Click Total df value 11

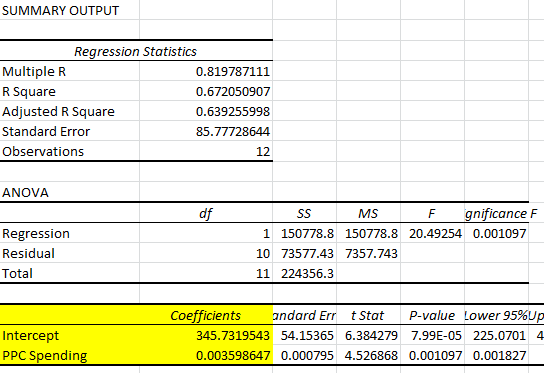(206, 273)
